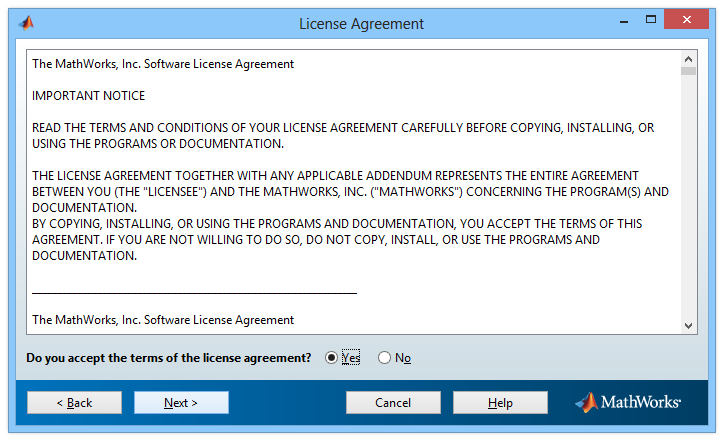
Task: Return with the Back button
Action: pos(74,403)
